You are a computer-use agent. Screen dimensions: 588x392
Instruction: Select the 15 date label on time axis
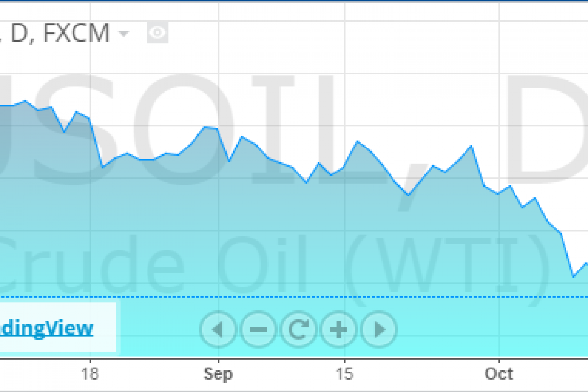pos(344,375)
